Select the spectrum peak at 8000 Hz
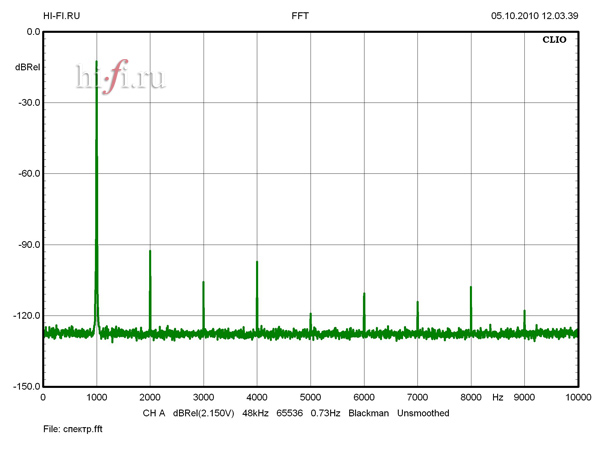This screenshot has width=600, height=450. tap(471, 289)
